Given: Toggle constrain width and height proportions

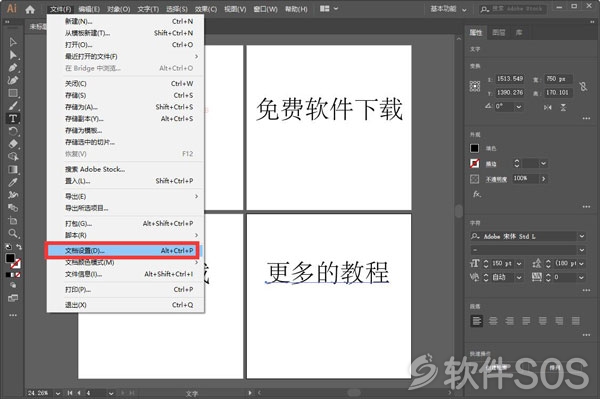Looking at the screenshot, I should pos(583,86).
